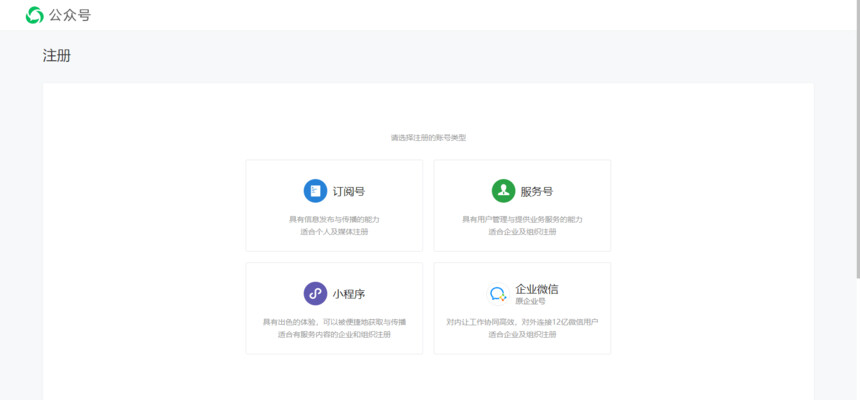The image size is (860, 400).
Task: Click the purple 小程序 icon
Action: point(315,294)
